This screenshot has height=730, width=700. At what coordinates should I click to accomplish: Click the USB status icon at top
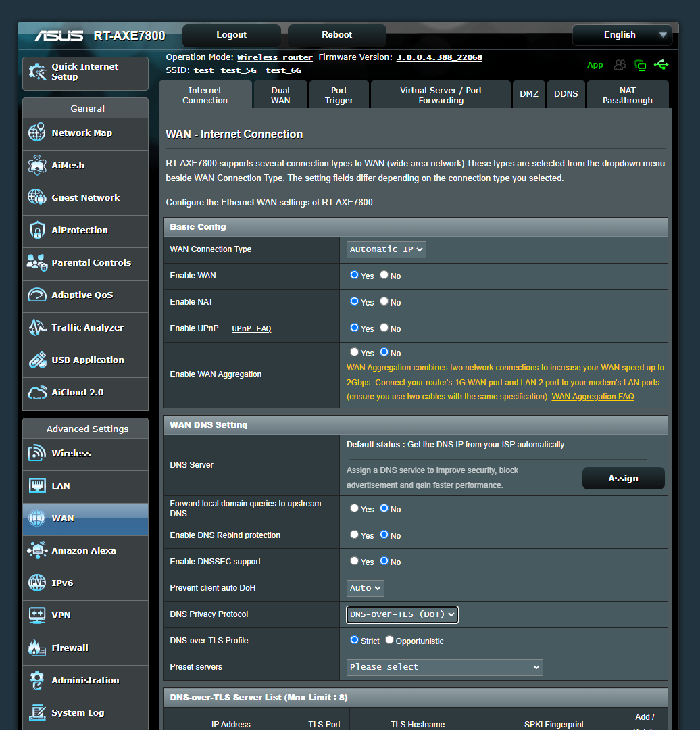click(x=661, y=65)
